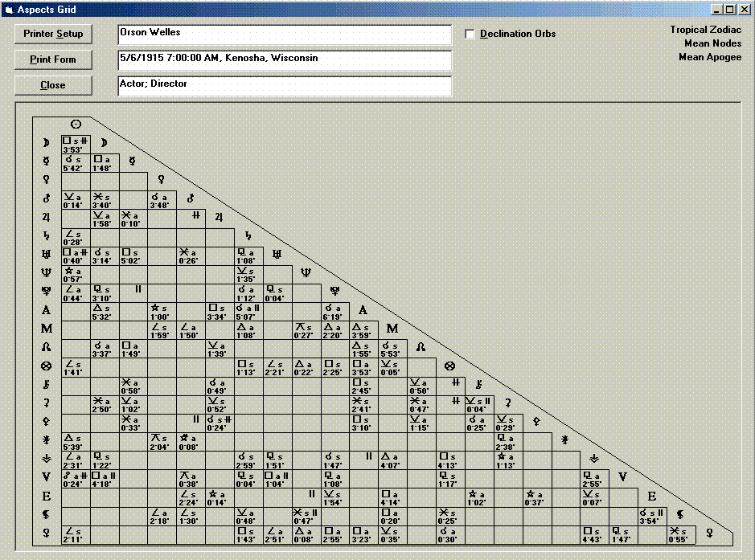The width and height of the screenshot is (755, 560).
Task: Click the Vertex 'V' label on diagonal
Action: pos(622,477)
